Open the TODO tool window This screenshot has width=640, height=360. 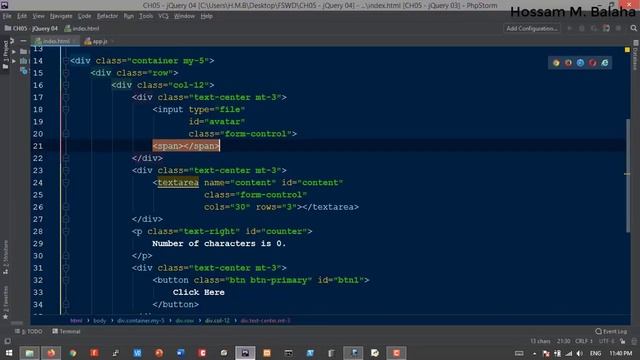(29, 331)
